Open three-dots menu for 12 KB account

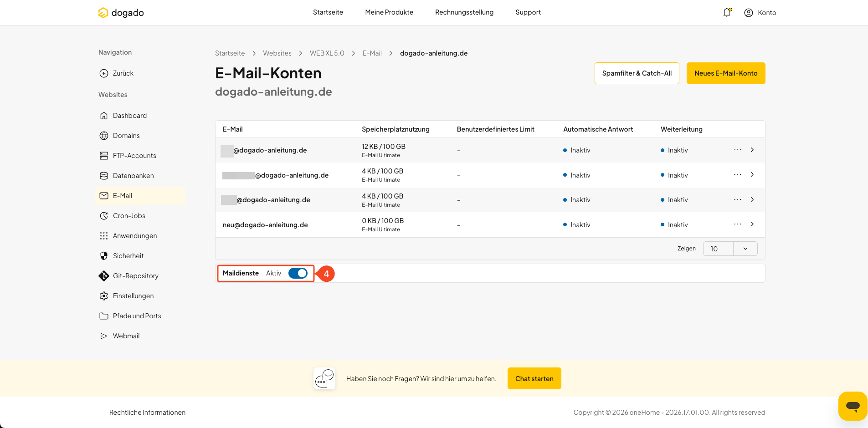pos(738,150)
